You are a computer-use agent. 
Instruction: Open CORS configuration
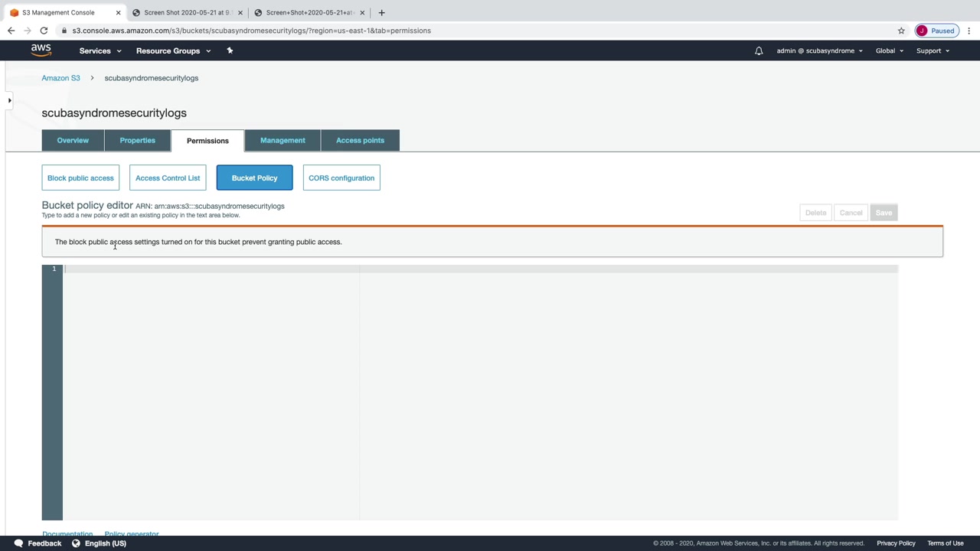[x=341, y=178]
